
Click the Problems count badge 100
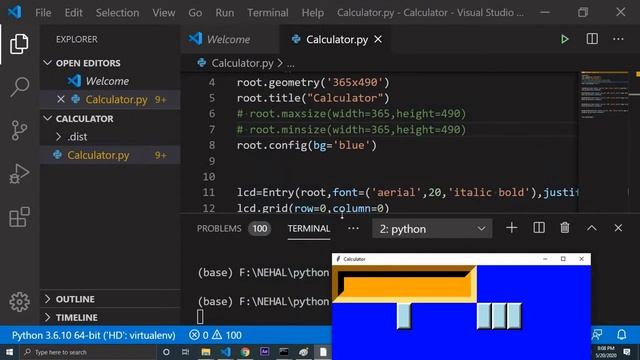260,229
